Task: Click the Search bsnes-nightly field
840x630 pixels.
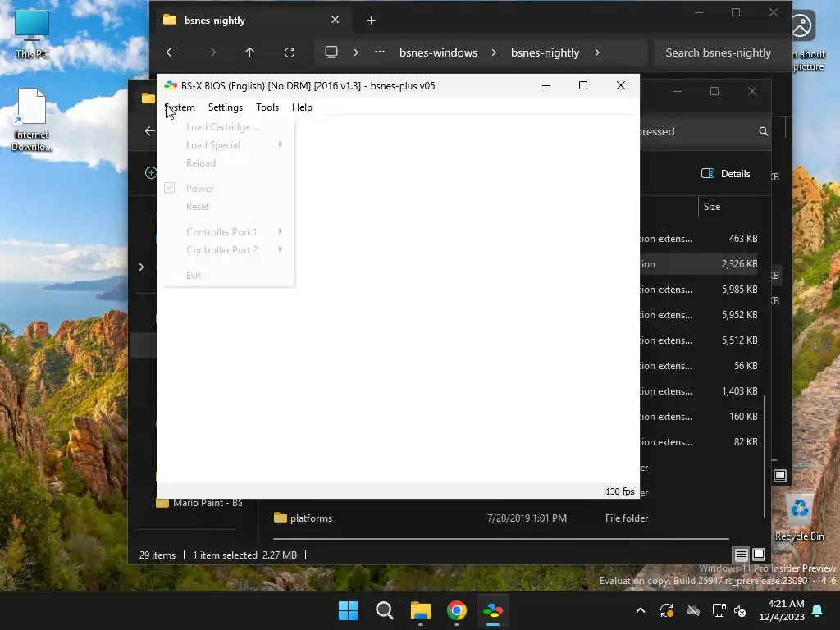Action: coord(721,52)
